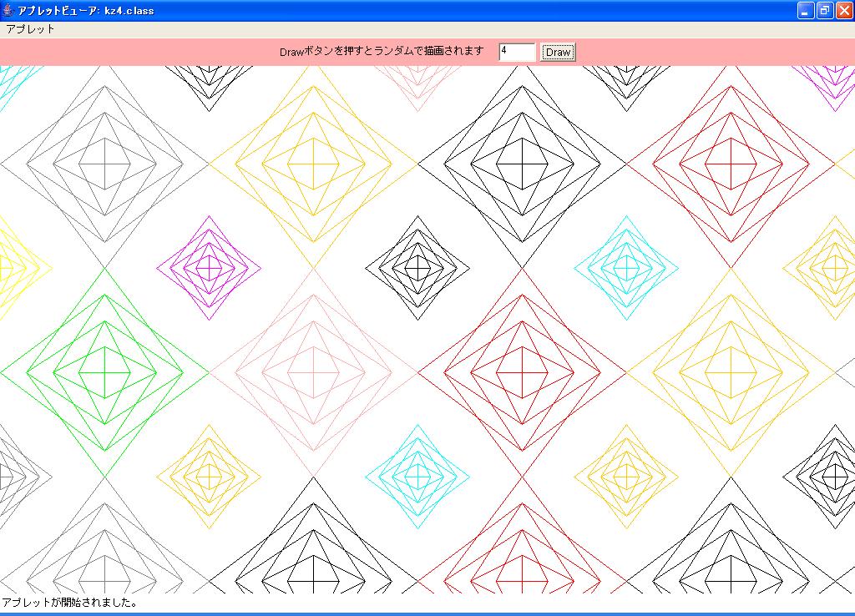Image resolution: width=855 pixels, height=616 pixels.
Task: Click the number field containing 4
Action: coord(516,52)
